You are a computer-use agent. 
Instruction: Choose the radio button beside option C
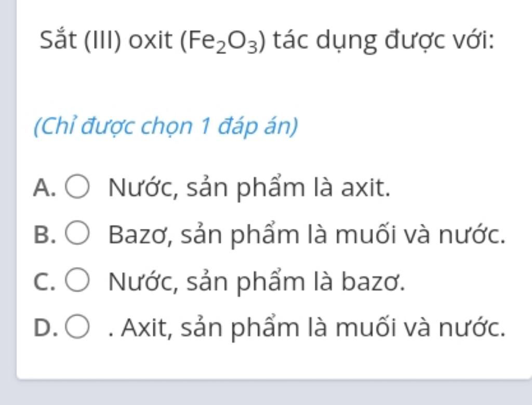[x=77, y=279]
